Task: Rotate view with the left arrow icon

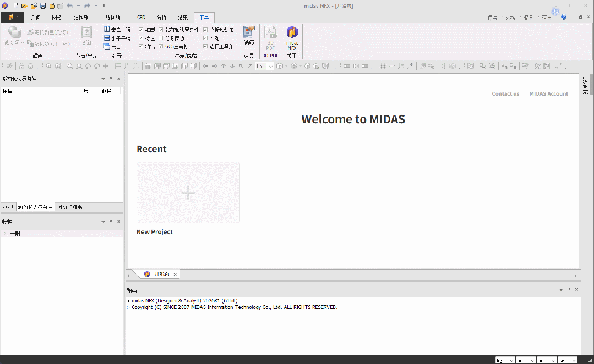Action: 205,66
